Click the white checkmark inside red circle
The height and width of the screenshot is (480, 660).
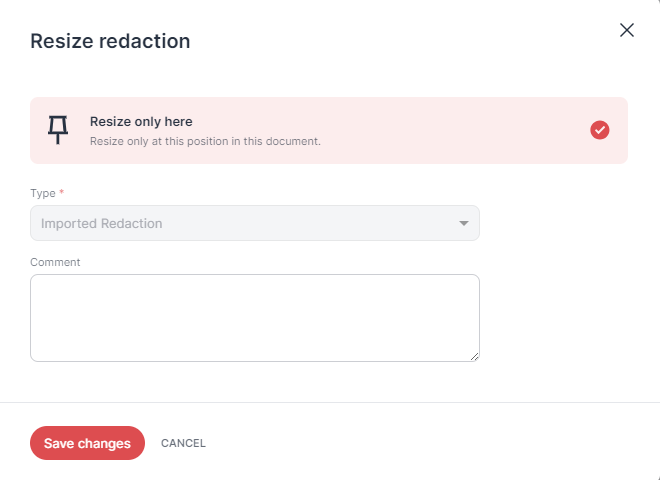point(599,130)
